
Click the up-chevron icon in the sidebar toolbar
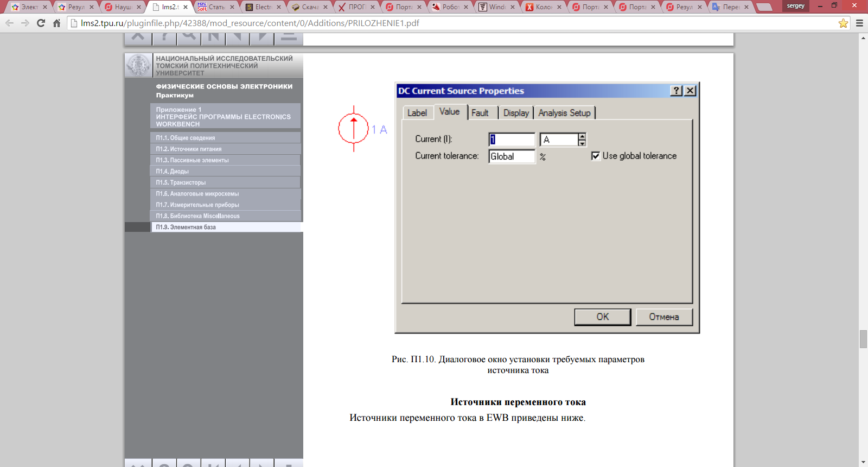pyautogui.click(x=138, y=37)
